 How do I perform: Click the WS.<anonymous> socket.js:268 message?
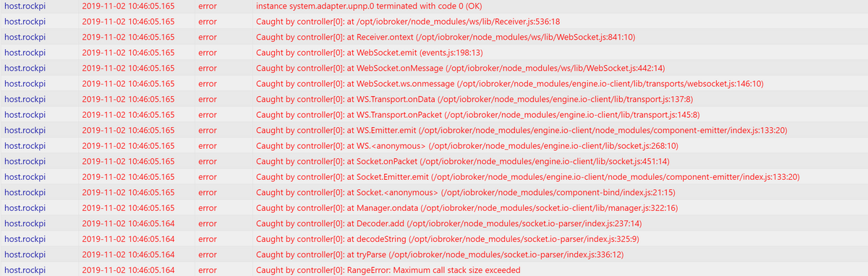click(467, 146)
